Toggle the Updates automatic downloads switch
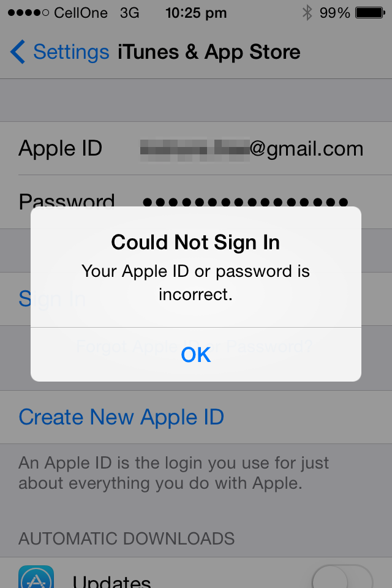Viewport: 392px width, 588px height. 342,577
